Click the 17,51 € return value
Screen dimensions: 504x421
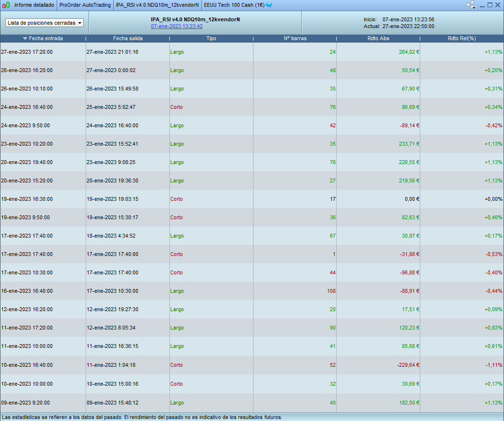click(x=411, y=309)
